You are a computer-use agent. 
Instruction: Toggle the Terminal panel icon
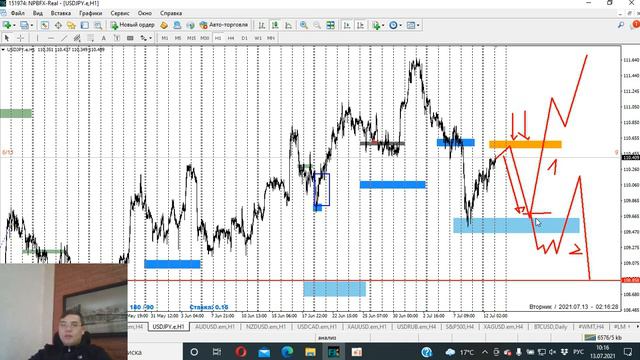[x=84, y=25]
